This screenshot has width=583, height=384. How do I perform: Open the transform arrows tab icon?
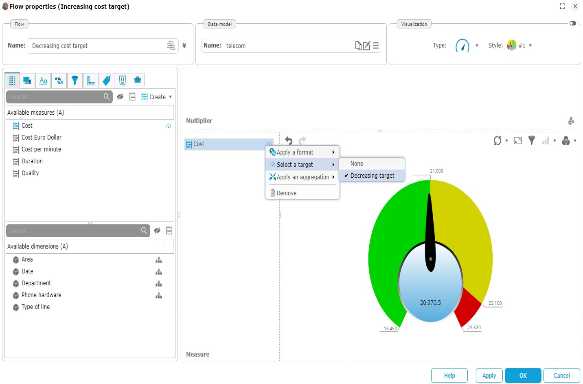pyautogui.click(x=59, y=80)
